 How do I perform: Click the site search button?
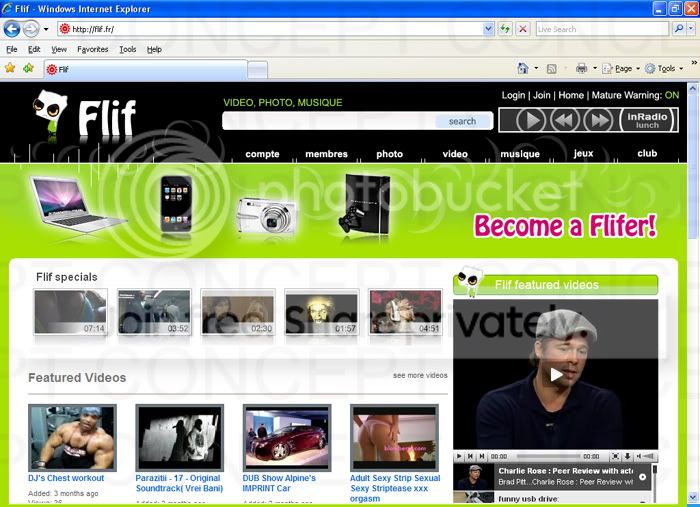point(462,121)
